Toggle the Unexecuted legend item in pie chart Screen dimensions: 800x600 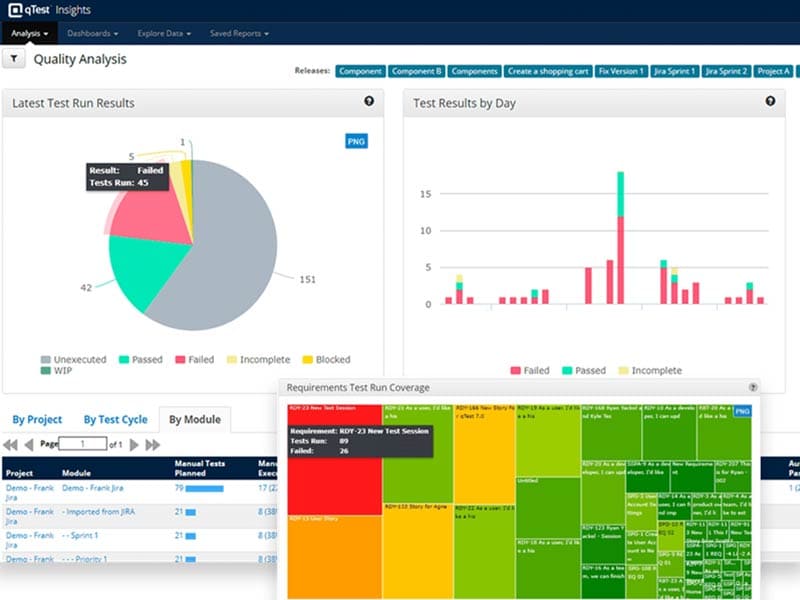72,359
